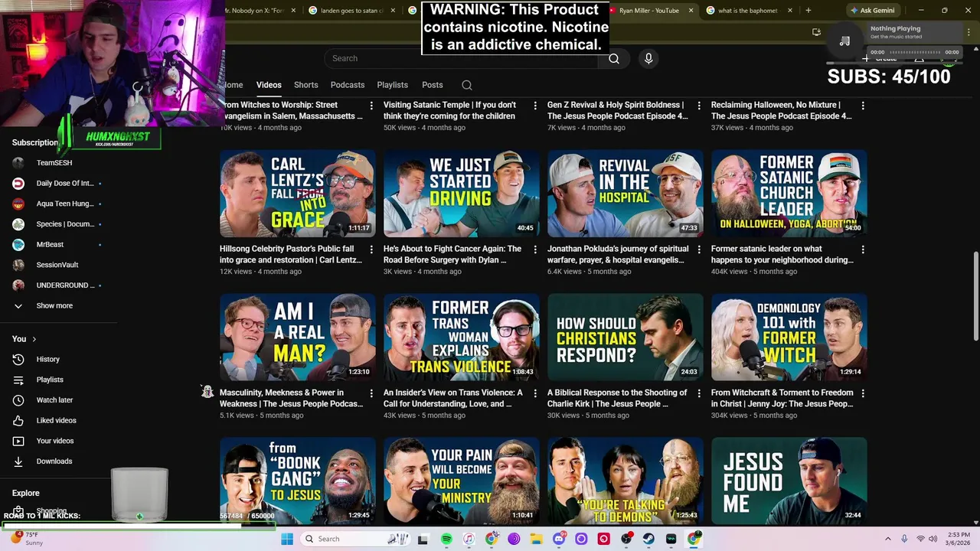Open channel search magnifier beside Posts tab

click(467, 85)
